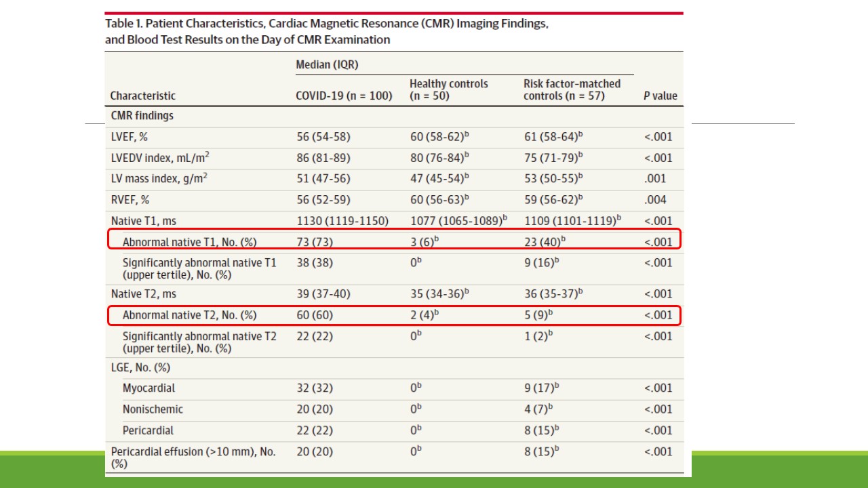This screenshot has width=868, height=488.
Task: Select the RVEF P value .004
Action: [x=655, y=200]
